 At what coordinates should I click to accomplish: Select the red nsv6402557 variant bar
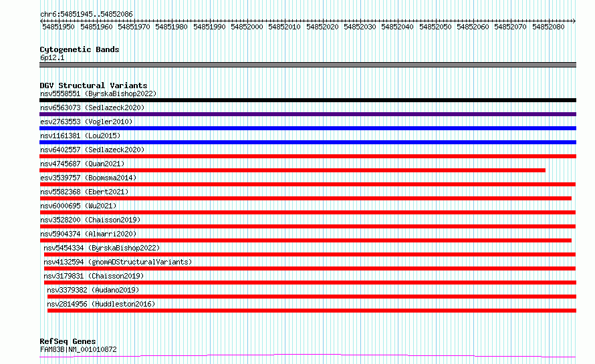(308, 156)
